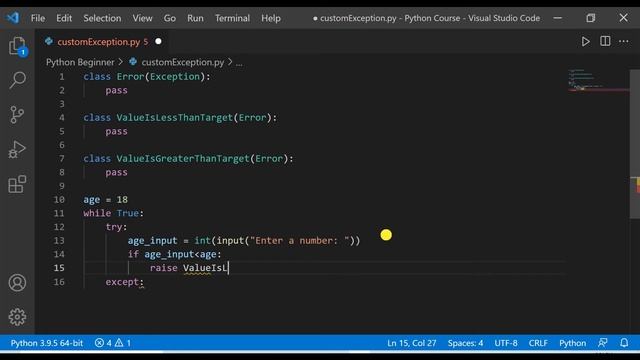Expand customException.py breadcrumb item

click(x=182, y=62)
